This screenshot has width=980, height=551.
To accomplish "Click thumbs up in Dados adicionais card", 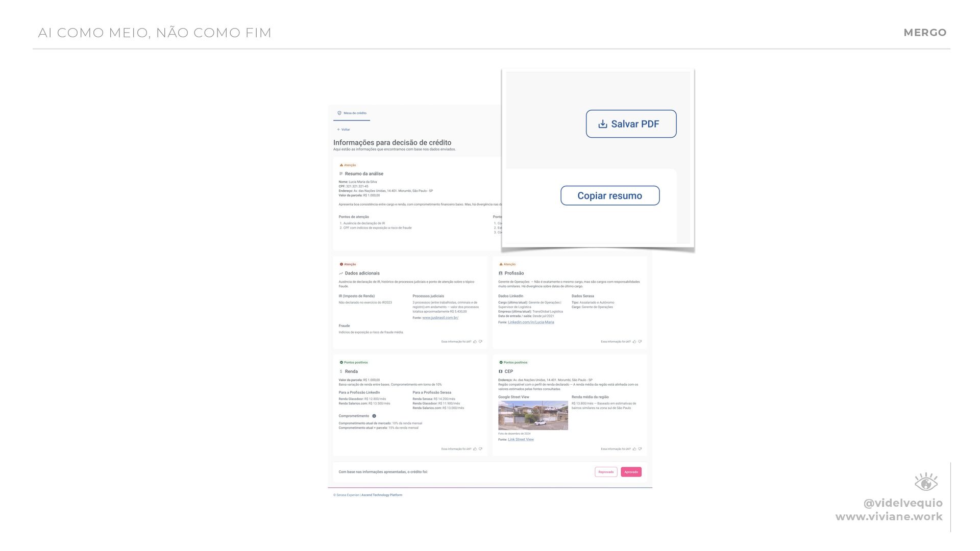I will (x=475, y=342).
